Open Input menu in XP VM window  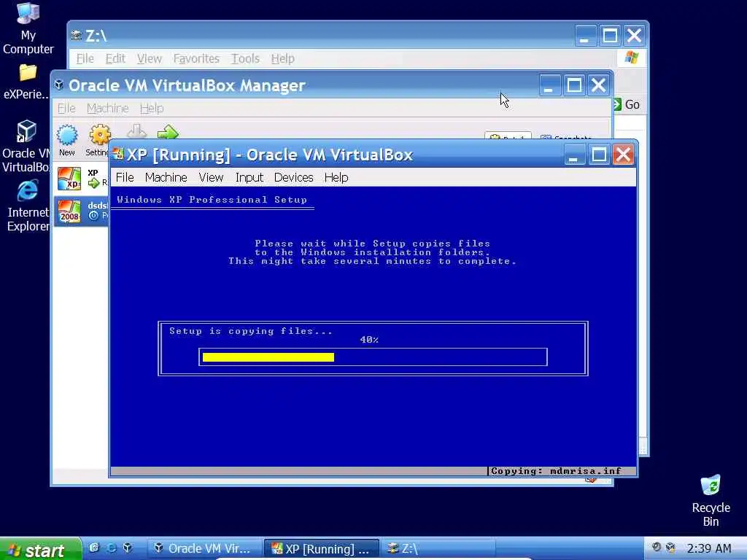coord(249,178)
